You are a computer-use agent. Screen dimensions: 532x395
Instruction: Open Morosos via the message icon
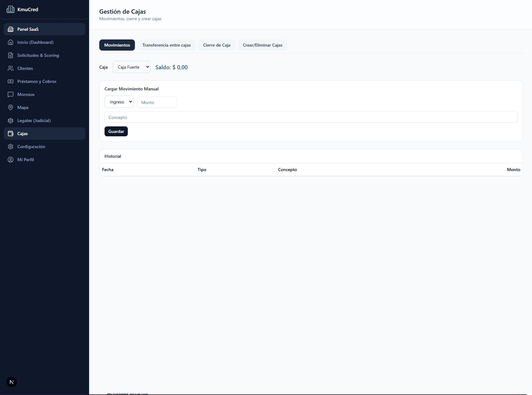click(11, 94)
